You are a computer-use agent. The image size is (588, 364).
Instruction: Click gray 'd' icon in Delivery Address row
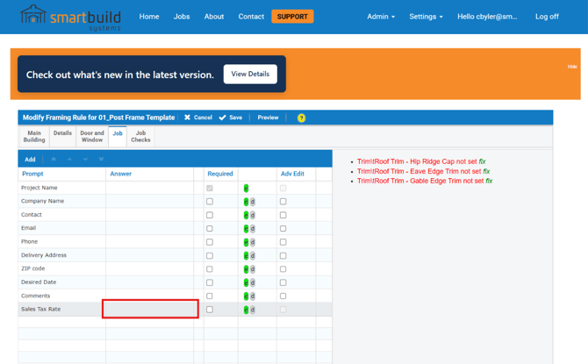click(253, 255)
